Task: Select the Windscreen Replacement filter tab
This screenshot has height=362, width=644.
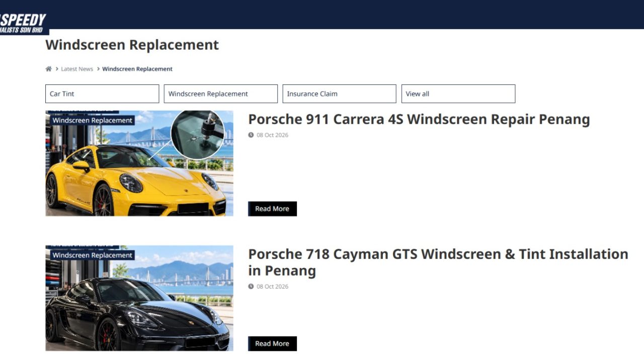Action: click(221, 94)
